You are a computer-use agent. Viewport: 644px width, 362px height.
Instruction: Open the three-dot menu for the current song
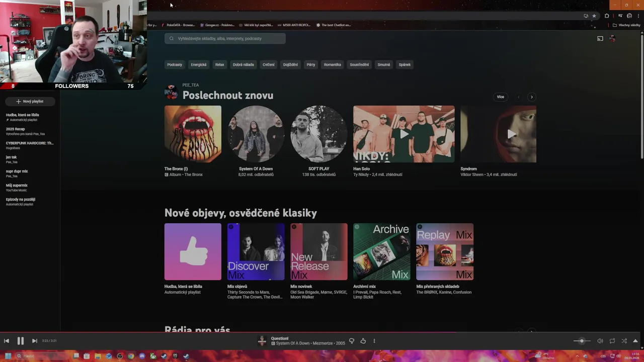[374, 341]
